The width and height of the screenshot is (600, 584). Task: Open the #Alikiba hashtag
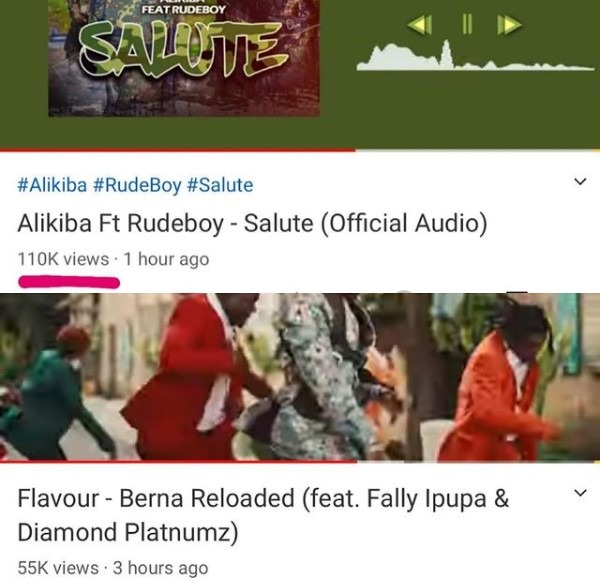click(52, 185)
